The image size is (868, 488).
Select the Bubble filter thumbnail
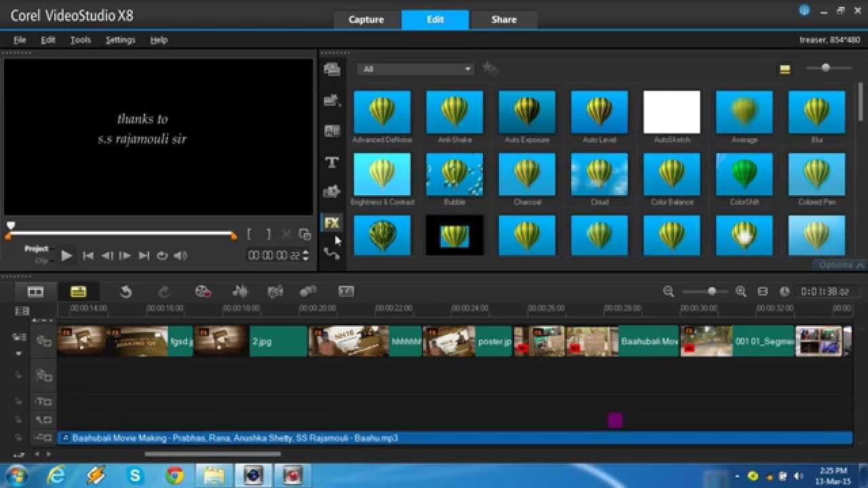(x=454, y=174)
